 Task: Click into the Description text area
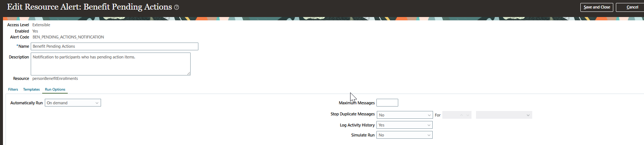[111, 64]
